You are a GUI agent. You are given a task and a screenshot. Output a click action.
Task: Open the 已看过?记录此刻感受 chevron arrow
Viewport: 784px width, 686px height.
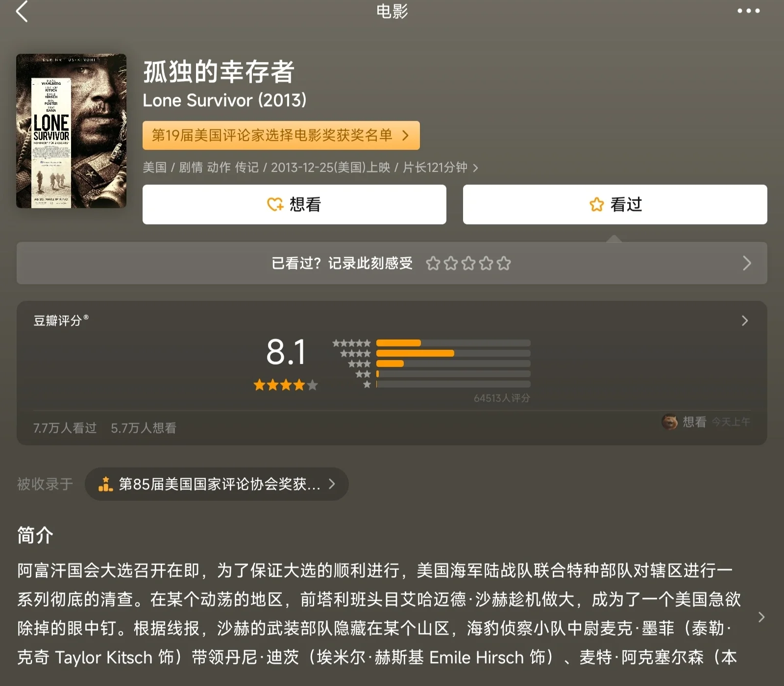click(747, 263)
